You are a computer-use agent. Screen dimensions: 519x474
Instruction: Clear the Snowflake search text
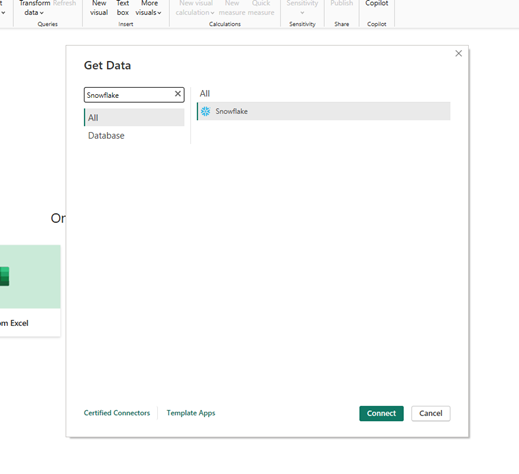[x=178, y=94]
